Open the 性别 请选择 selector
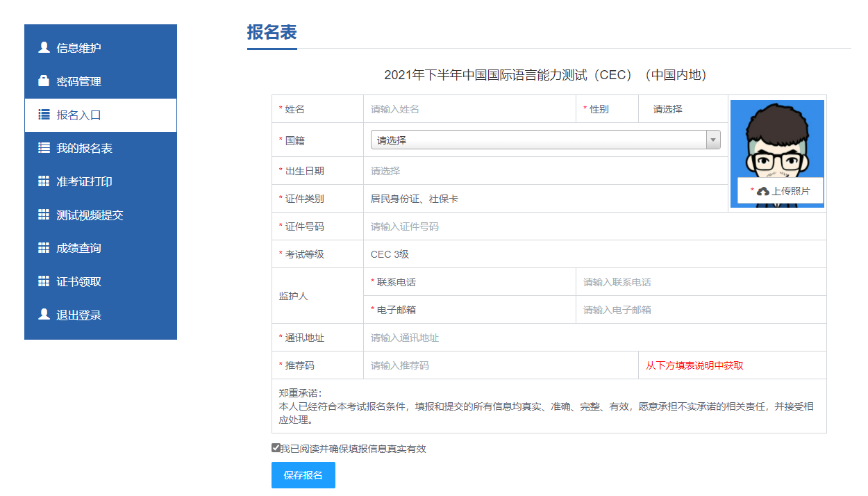The image size is (868, 496). click(683, 109)
